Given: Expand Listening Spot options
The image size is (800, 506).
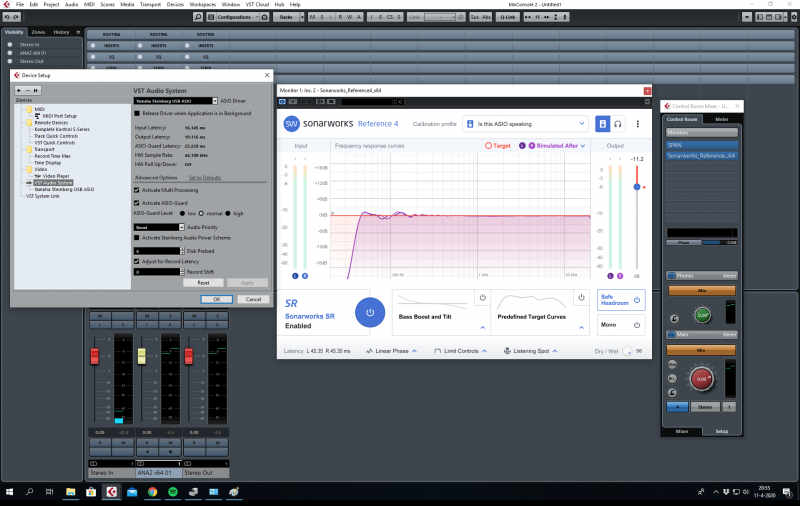Looking at the screenshot, I should [530, 351].
